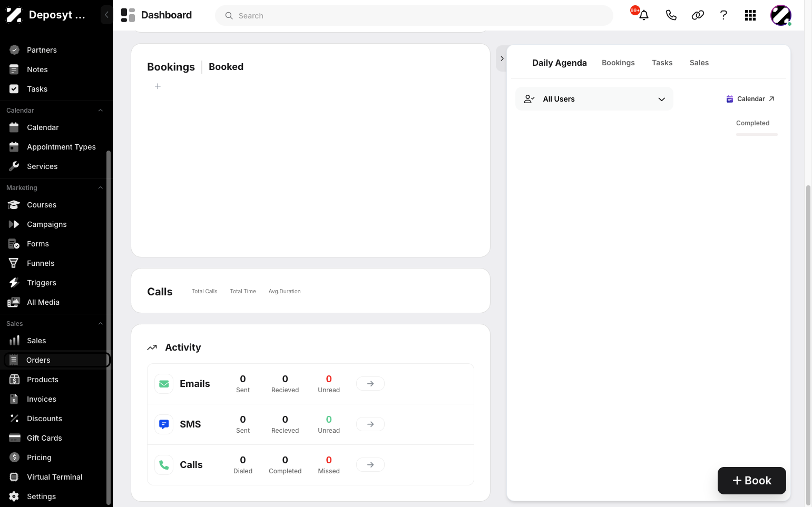Click the Dashboard icon beside title
This screenshot has height=507, width=812.
[x=128, y=15]
